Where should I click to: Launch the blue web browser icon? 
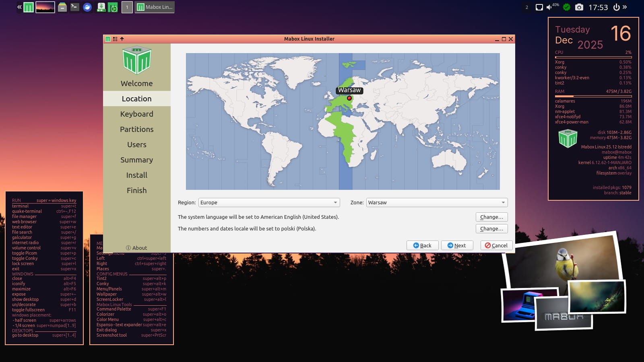point(87,7)
